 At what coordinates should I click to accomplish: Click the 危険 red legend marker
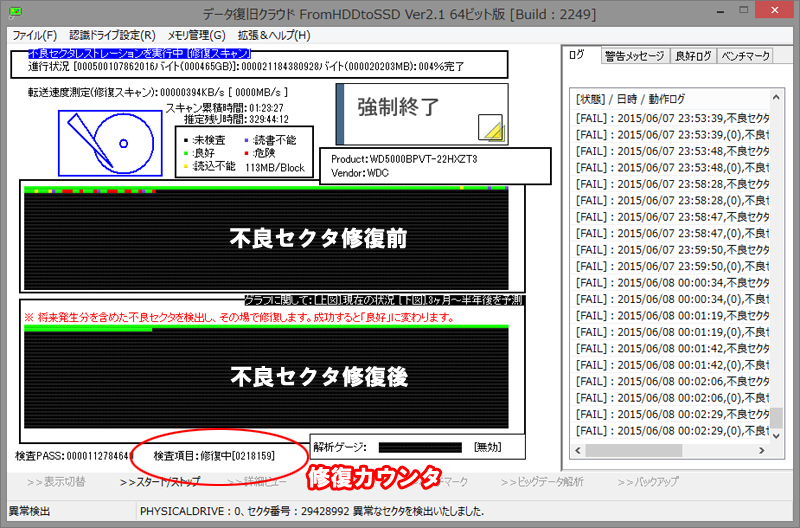pos(247,153)
